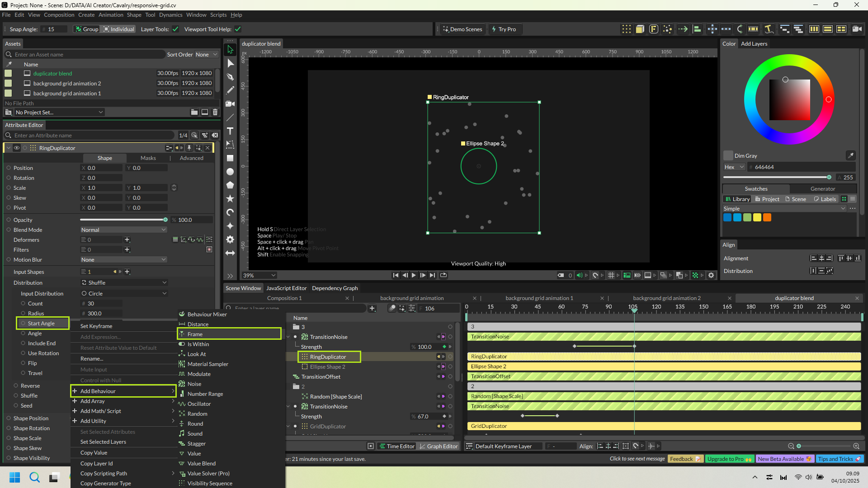Click the Try Pro button
Screen dimensions: 868x488
pyautogui.click(x=506, y=29)
